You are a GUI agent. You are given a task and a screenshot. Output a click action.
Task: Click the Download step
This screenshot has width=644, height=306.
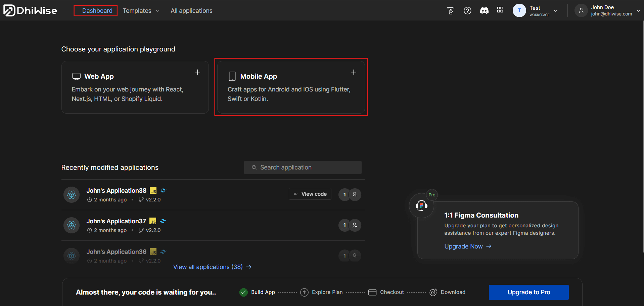point(447,292)
